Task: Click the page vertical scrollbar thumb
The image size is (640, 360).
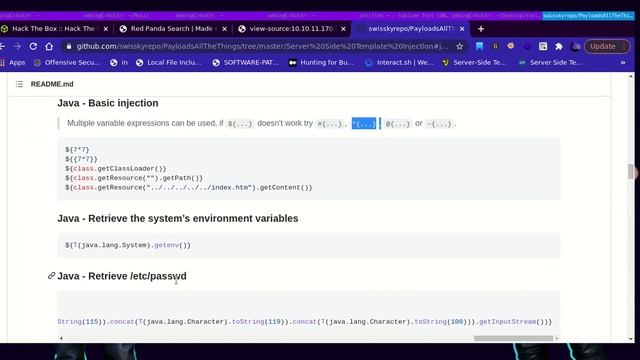Action: [631, 171]
